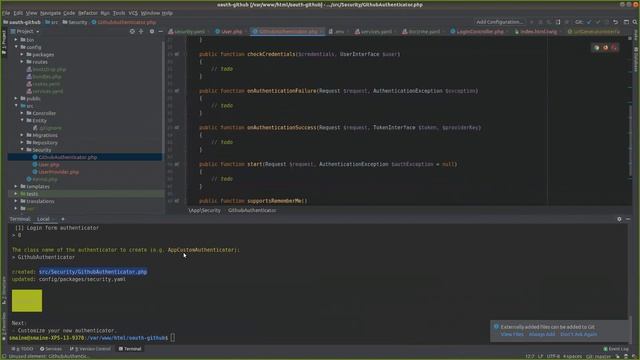Hide the Project panel with minimize icon

[x=160, y=31]
